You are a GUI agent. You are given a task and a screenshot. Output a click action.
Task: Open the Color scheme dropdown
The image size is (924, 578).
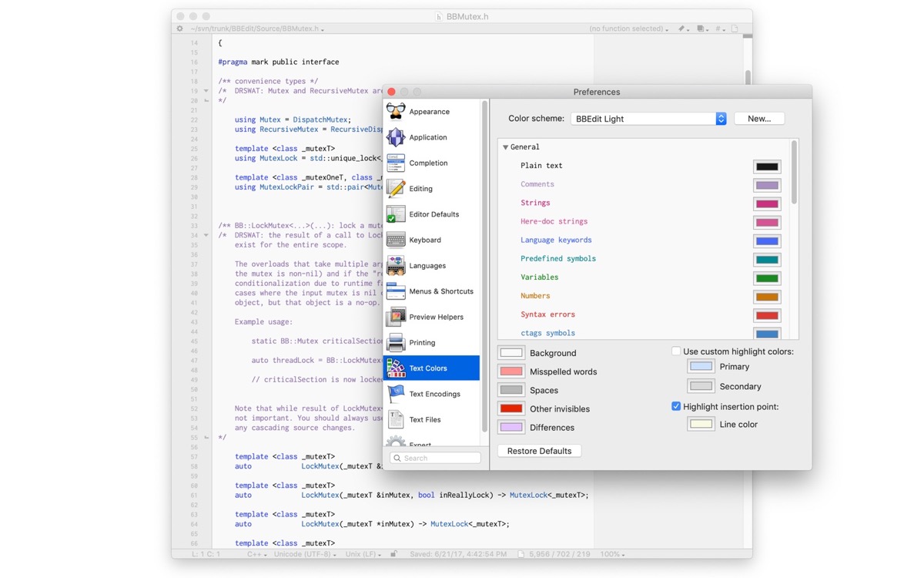[648, 119]
